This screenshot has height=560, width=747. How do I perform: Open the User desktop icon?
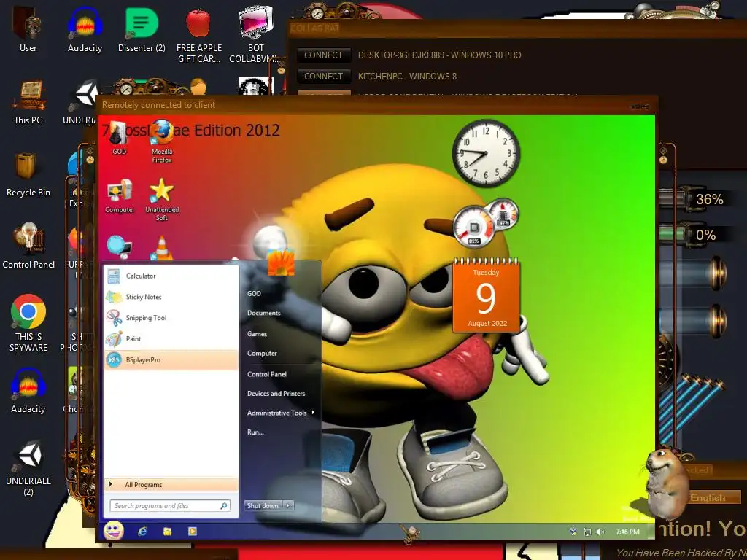pos(28,28)
